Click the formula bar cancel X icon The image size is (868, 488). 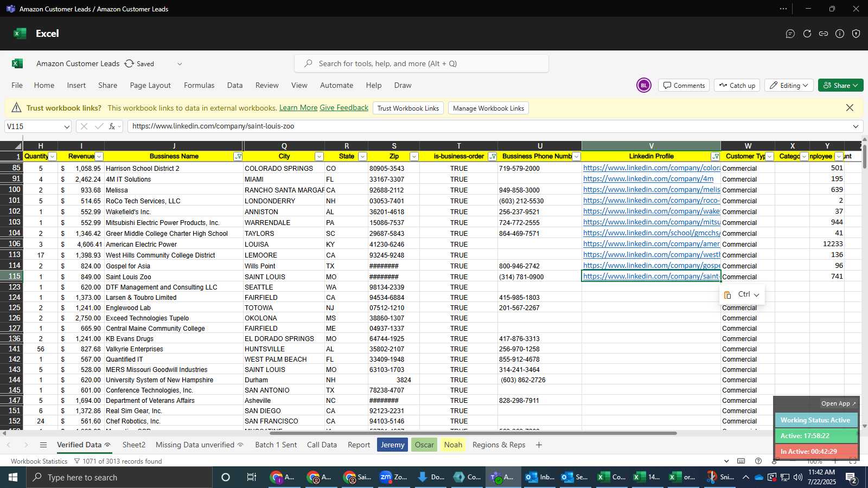point(84,126)
